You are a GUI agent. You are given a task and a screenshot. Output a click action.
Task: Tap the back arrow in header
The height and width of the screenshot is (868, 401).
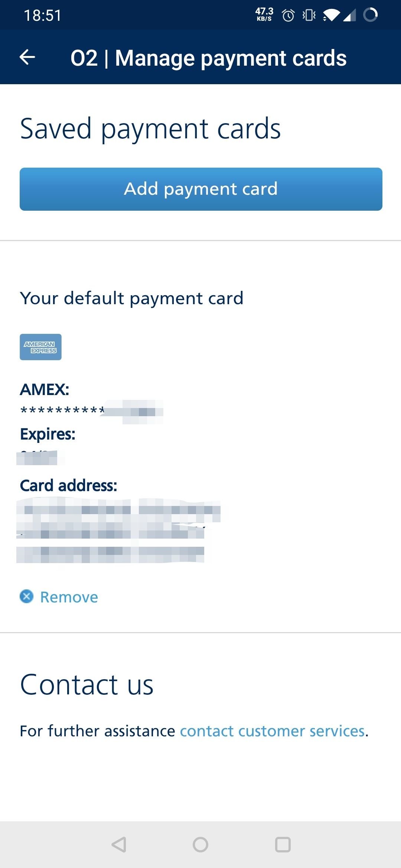27,57
